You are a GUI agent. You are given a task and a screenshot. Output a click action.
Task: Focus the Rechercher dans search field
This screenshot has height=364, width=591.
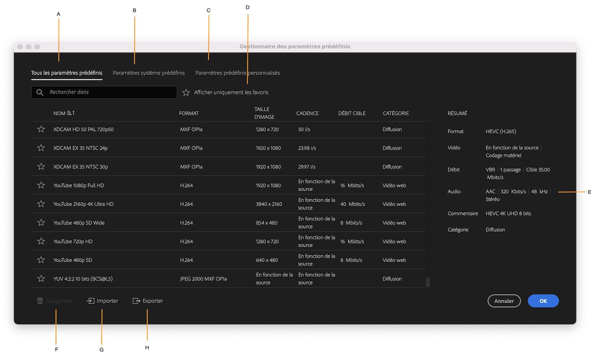pyautogui.click(x=104, y=92)
